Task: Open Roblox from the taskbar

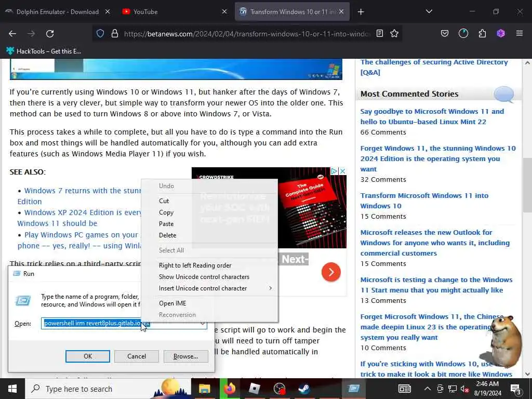Action: click(254, 389)
